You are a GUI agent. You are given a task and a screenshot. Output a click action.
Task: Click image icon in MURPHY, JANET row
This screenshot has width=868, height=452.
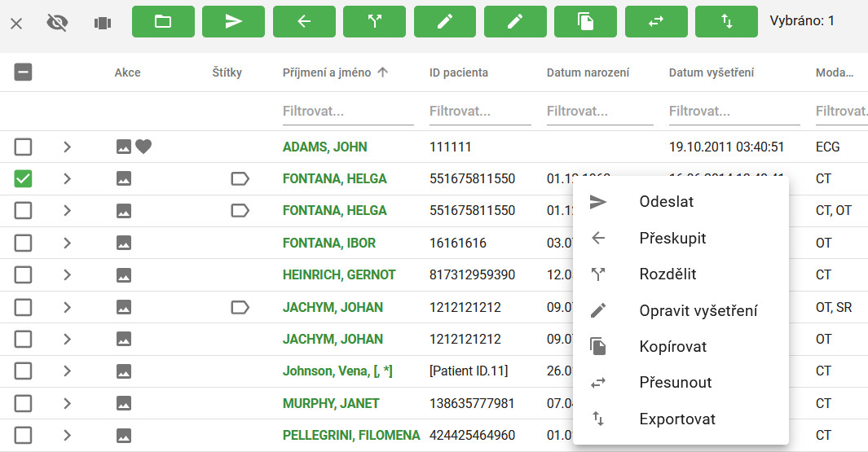point(124,403)
